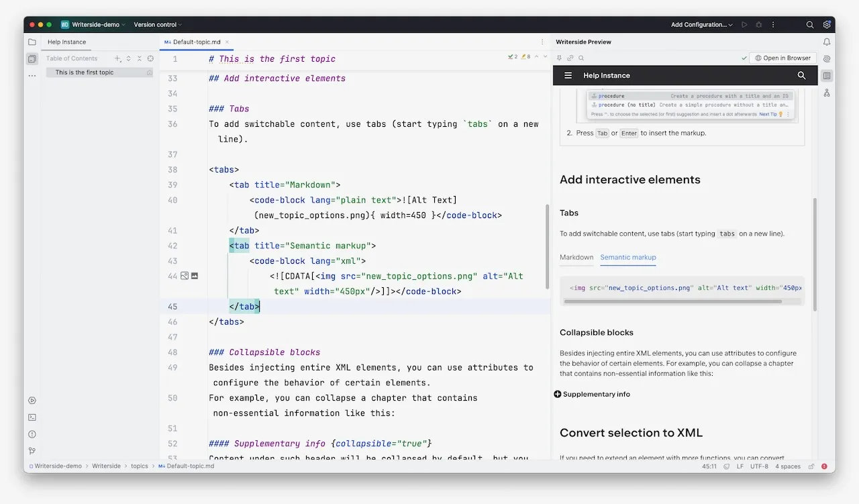Open More Actions menu in title bar
Screen dimensions: 859x504
(773, 25)
